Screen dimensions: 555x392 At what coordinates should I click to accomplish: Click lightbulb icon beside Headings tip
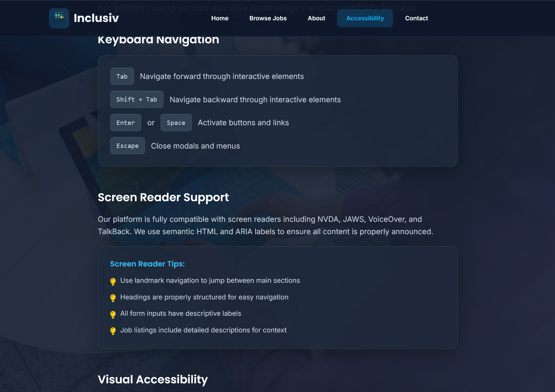point(113,298)
